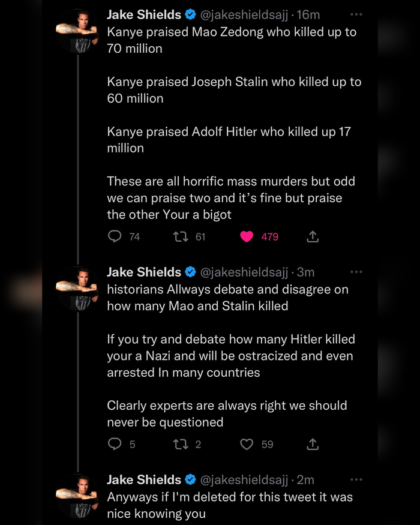Share the second tweet via share icon
The height and width of the screenshot is (525, 420).
[312, 445]
